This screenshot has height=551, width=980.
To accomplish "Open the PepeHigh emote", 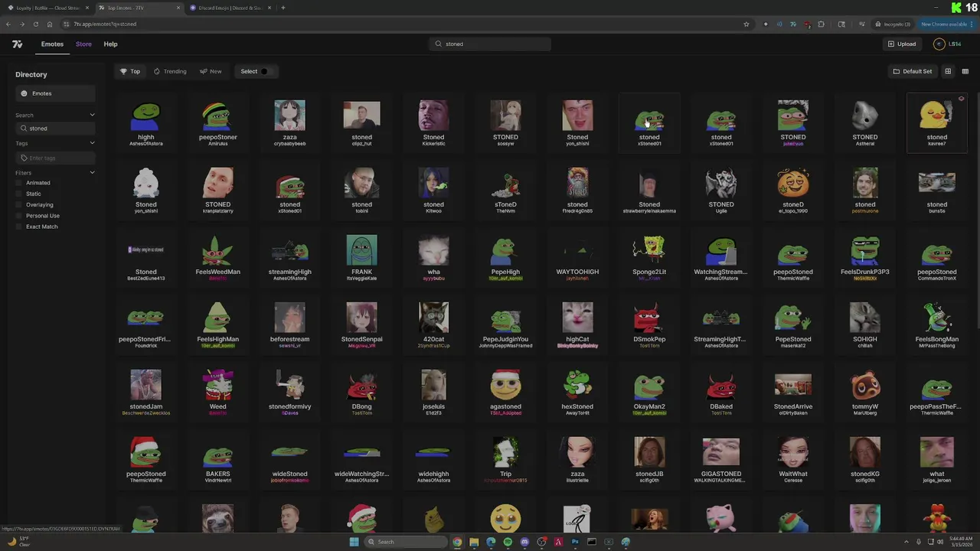I will (x=505, y=257).
